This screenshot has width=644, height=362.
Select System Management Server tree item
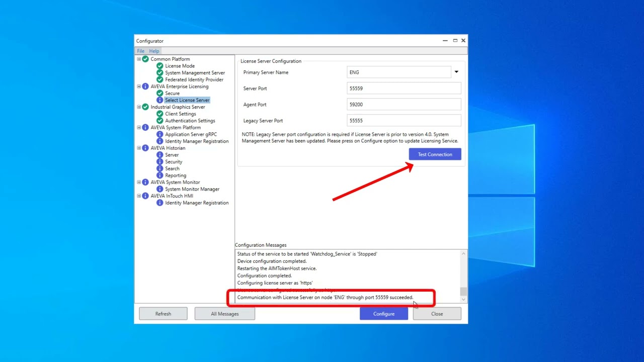(195, 73)
